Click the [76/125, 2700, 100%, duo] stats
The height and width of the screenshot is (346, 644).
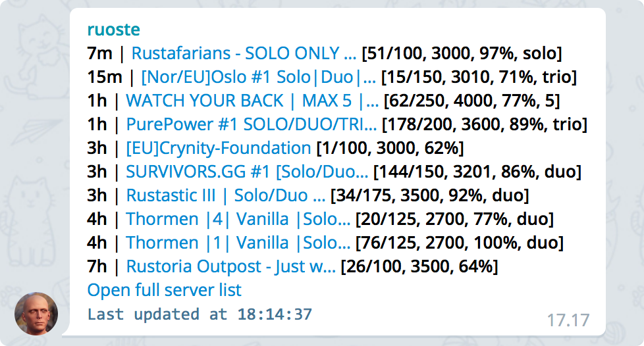[460, 243]
